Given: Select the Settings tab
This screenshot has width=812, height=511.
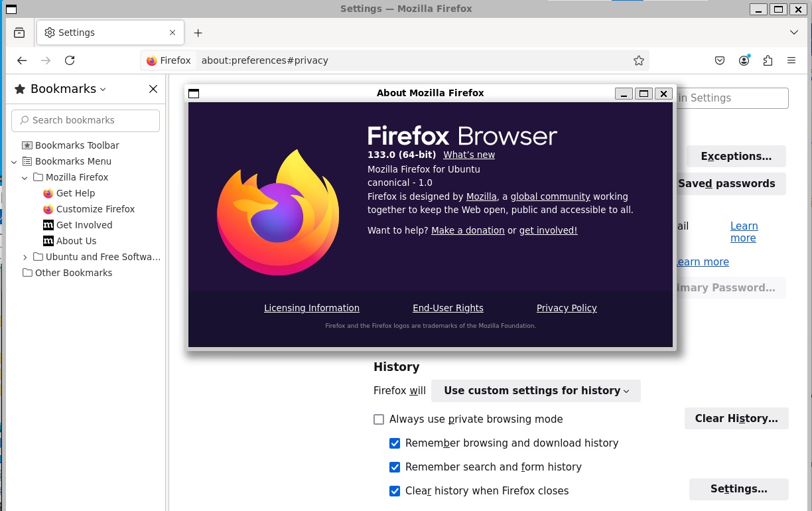Looking at the screenshot, I should click(x=106, y=33).
